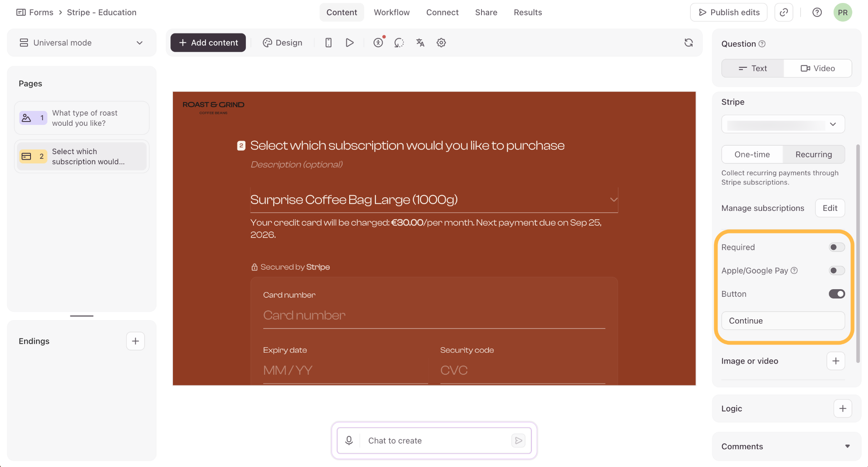This screenshot has height=467, width=868.
Task: Open form settings gear icon
Action: click(441, 43)
